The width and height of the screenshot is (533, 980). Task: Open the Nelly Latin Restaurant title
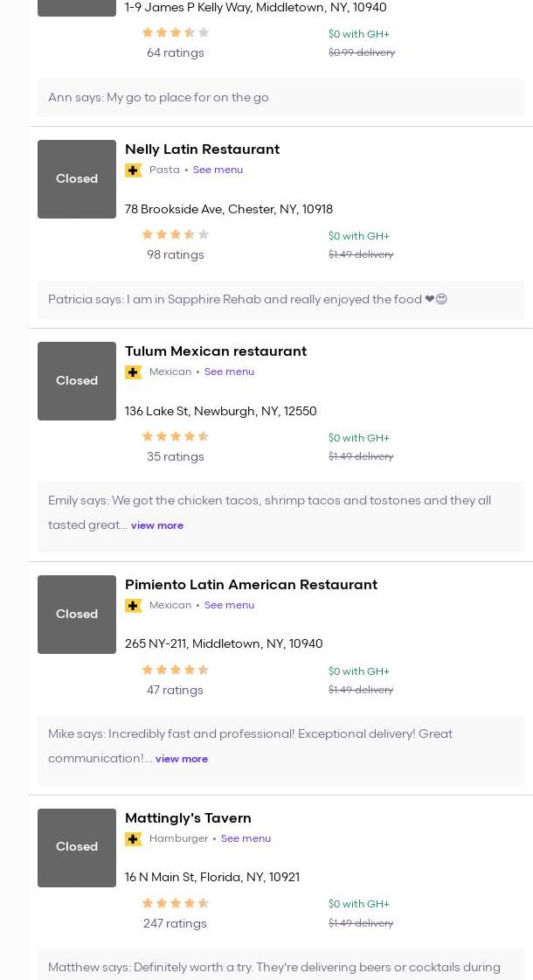click(x=202, y=149)
